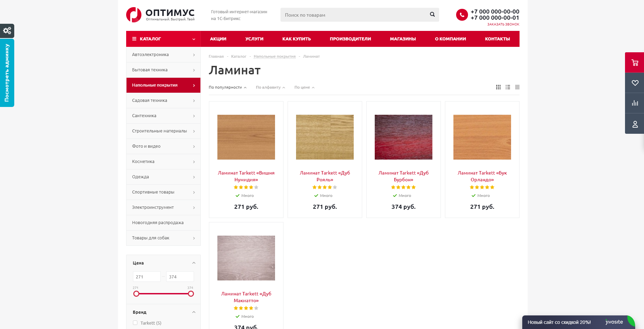The image size is (644, 329).
Task: Click the Дуб Бурбон product image
Action: [404, 137]
